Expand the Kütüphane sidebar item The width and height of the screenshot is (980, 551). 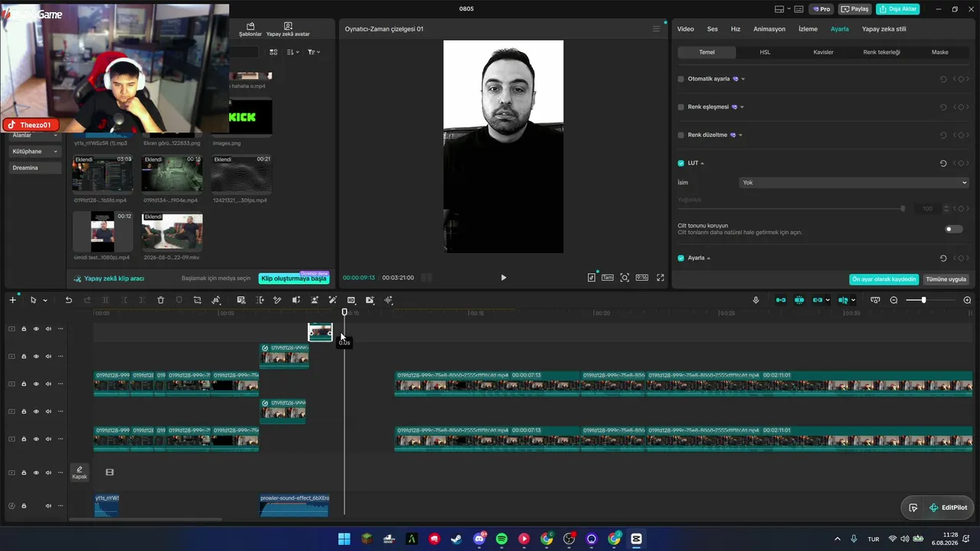(x=36, y=152)
